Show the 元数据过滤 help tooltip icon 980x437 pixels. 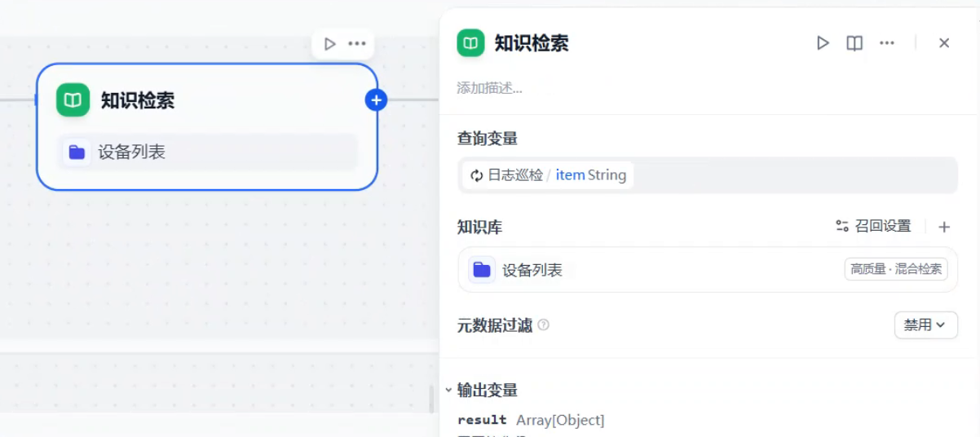(x=544, y=325)
